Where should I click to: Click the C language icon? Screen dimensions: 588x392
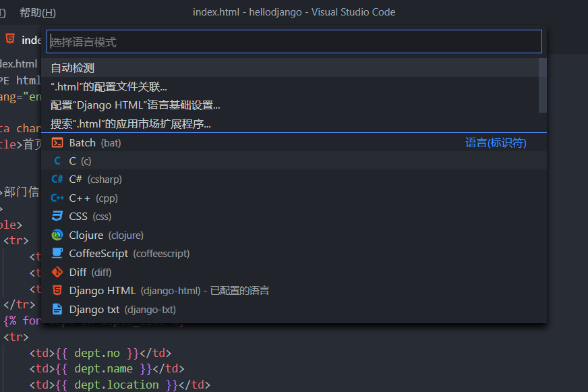coord(57,161)
